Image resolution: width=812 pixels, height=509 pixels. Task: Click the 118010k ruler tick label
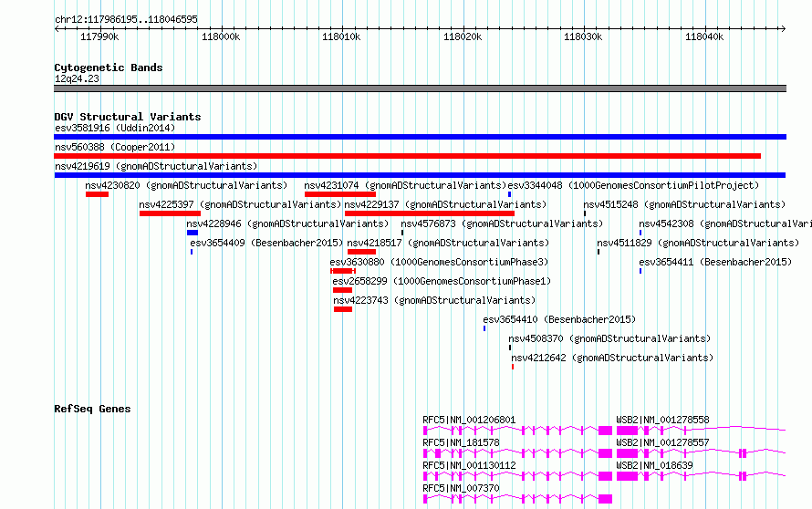coord(341,36)
